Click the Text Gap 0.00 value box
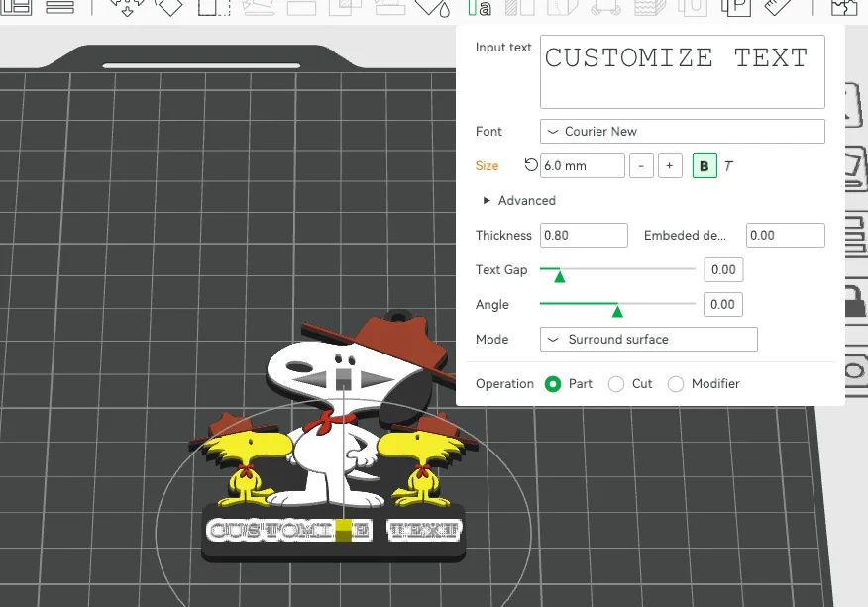This screenshot has height=607, width=868. (723, 270)
